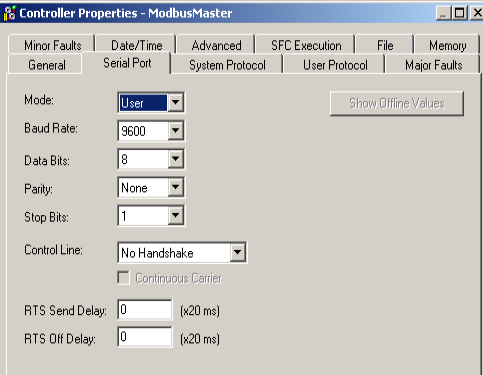Open the General tab
483x375 pixels.
point(46,65)
